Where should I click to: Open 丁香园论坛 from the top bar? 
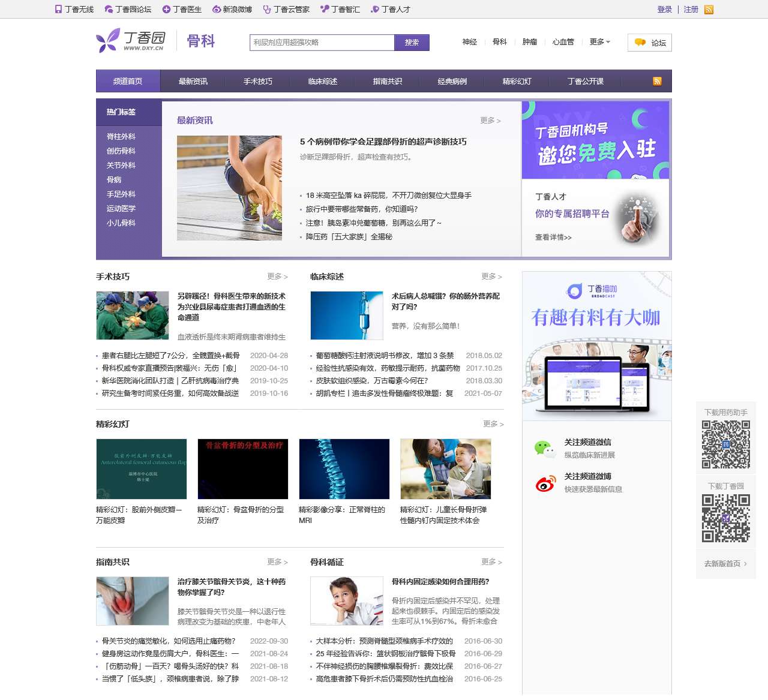point(128,10)
